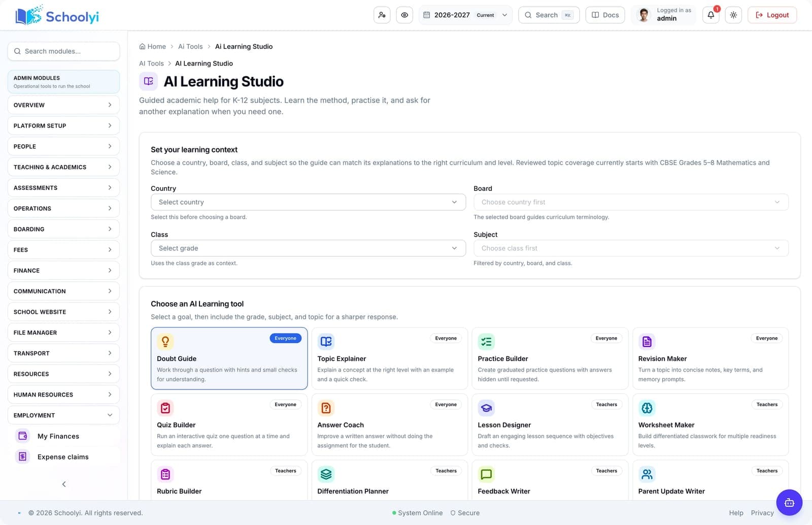Viewport: 812px width, 525px height.
Task: Select the Lesson Designer graduation cap icon
Action: tap(486, 408)
